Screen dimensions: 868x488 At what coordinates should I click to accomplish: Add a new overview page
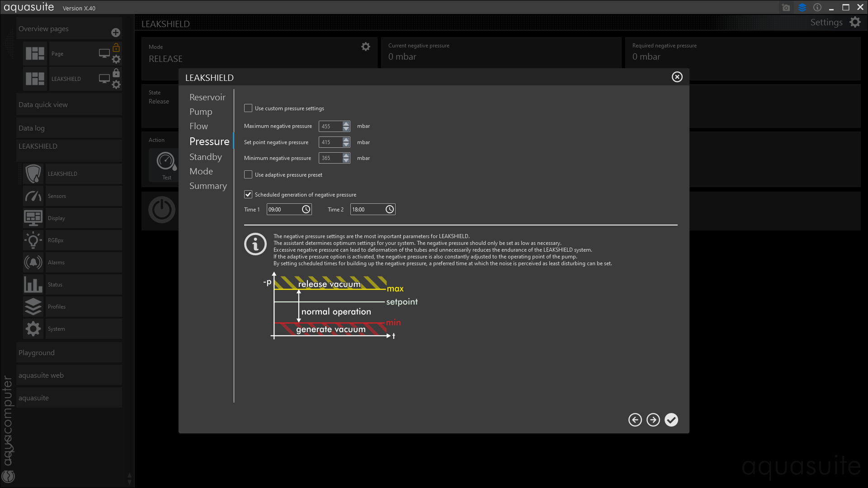coord(116,33)
